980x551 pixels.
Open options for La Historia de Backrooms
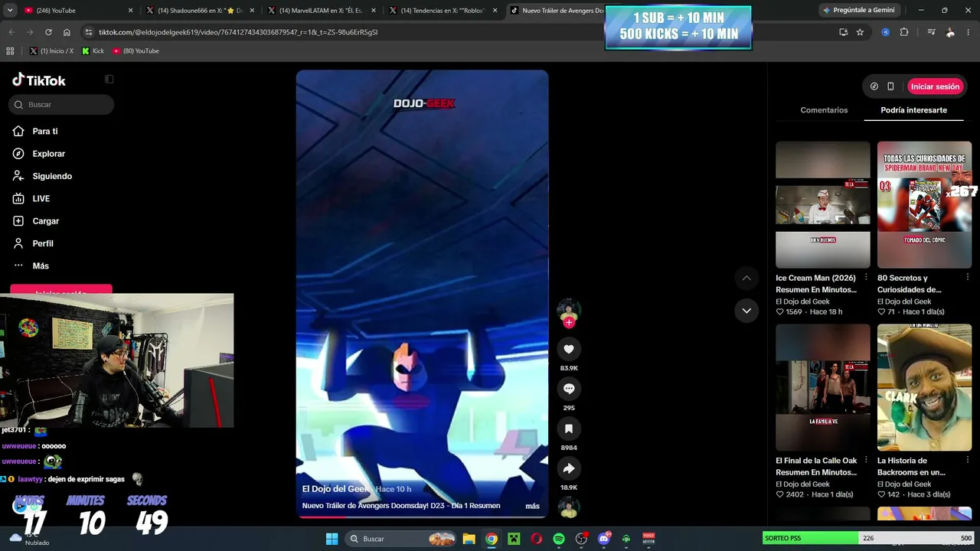point(968,461)
